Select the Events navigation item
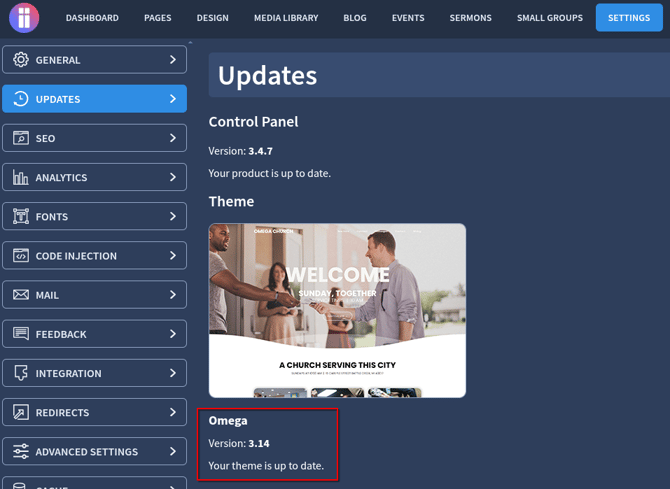670x489 pixels. [x=408, y=18]
